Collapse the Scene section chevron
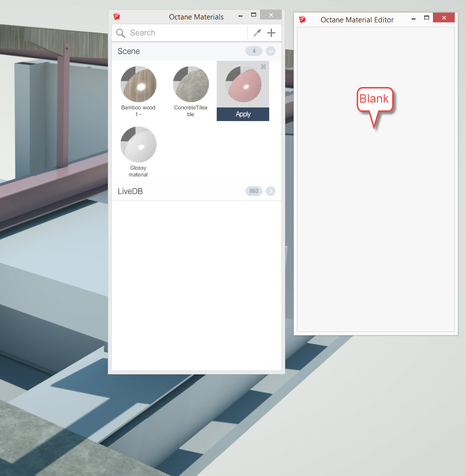The width and height of the screenshot is (466, 476). click(x=271, y=52)
